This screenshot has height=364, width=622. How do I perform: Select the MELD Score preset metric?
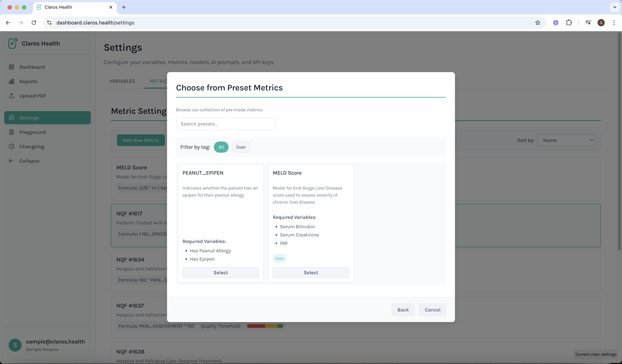[311, 272]
